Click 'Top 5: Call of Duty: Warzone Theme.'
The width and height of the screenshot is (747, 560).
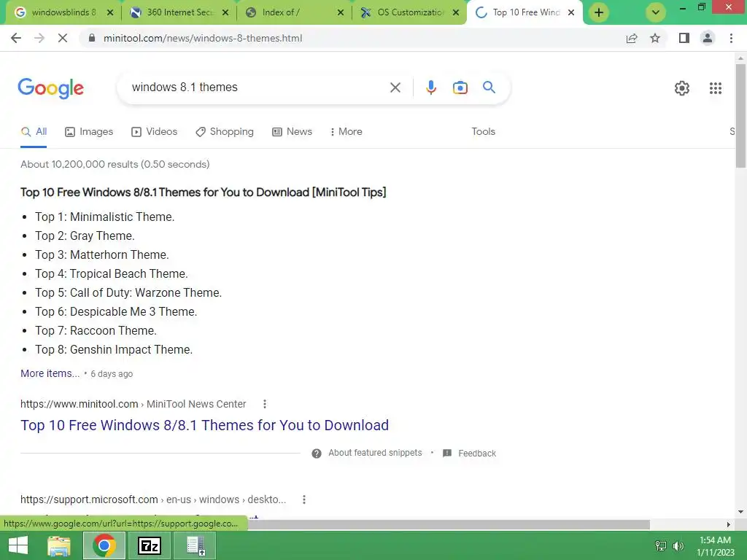point(128,293)
